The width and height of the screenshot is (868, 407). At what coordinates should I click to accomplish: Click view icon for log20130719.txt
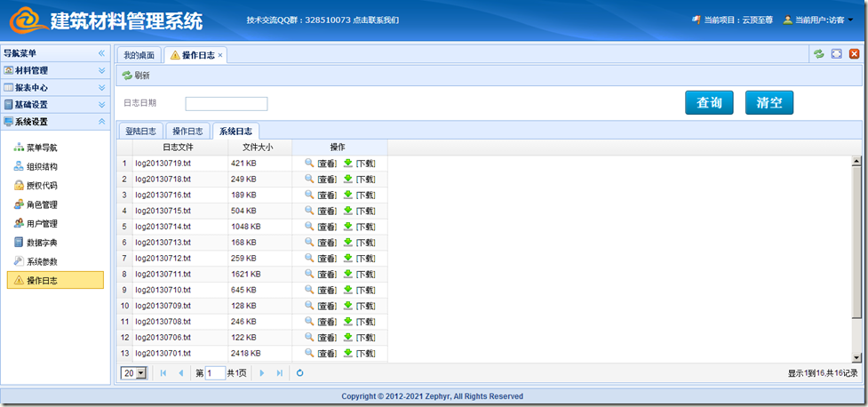pyautogui.click(x=309, y=164)
